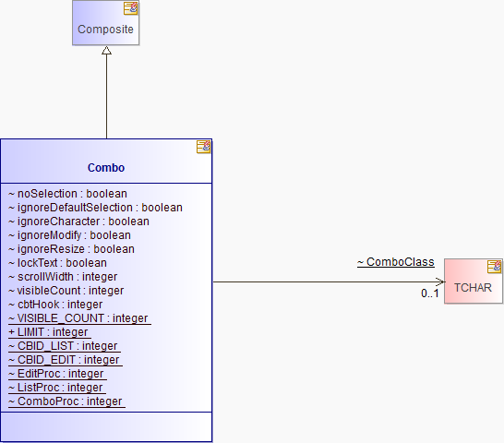Select the TCHAR class box
The height and width of the screenshot is (443, 504).
point(474,281)
